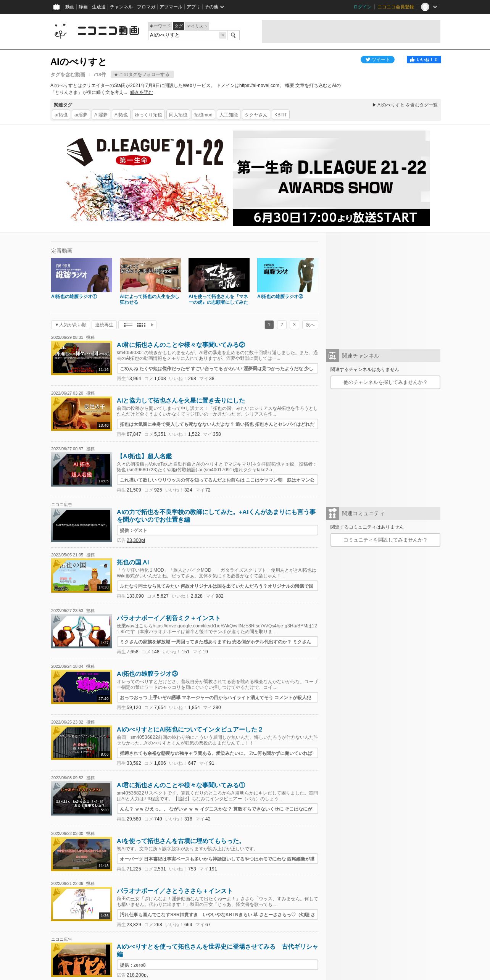Expand description with 続きを読む
This screenshot has height=980, width=490.
click(141, 92)
